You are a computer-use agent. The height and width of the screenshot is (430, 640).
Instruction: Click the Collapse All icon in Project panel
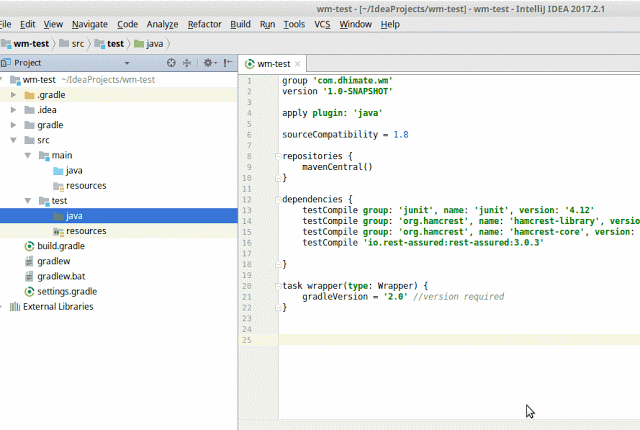click(x=187, y=63)
